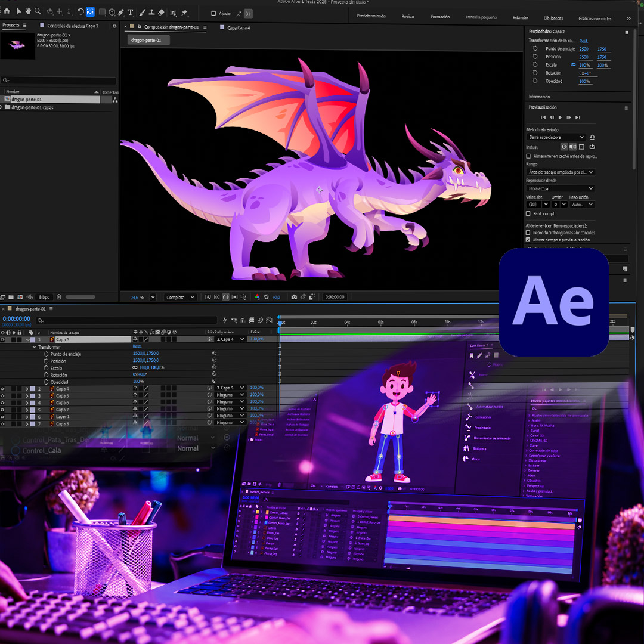Select the Clone Stamp tool
644x644 pixels.
point(151,13)
